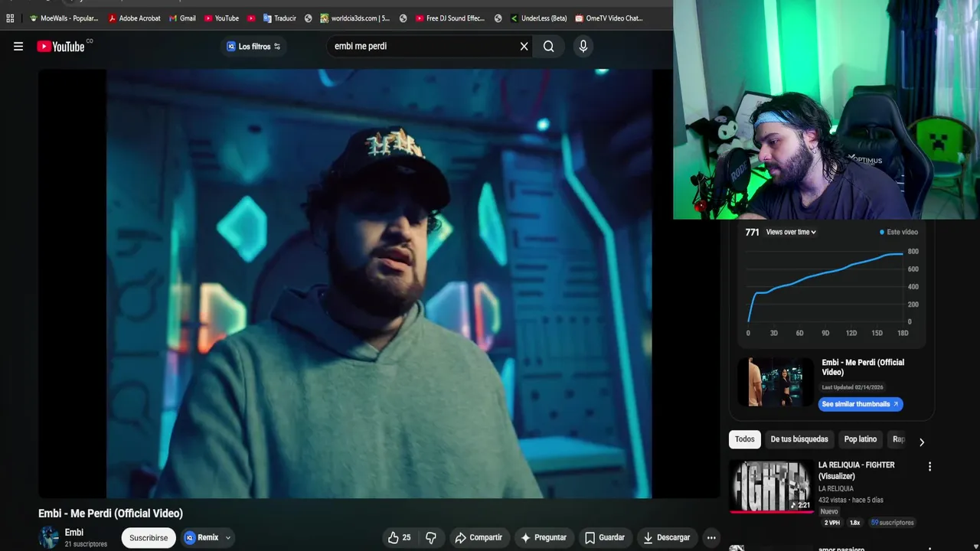This screenshot has height=551, width=980.
Task: Open options menu for LA RELIQUIA - FIGHTER
Action: pos(929,467)
